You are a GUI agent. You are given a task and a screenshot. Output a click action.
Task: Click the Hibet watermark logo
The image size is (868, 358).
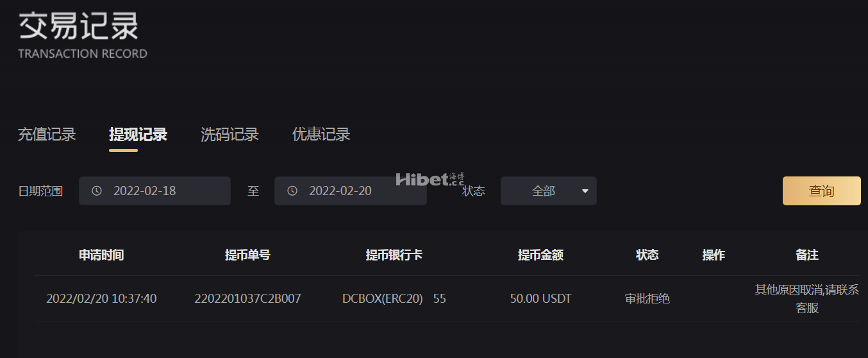coord(430,179)
